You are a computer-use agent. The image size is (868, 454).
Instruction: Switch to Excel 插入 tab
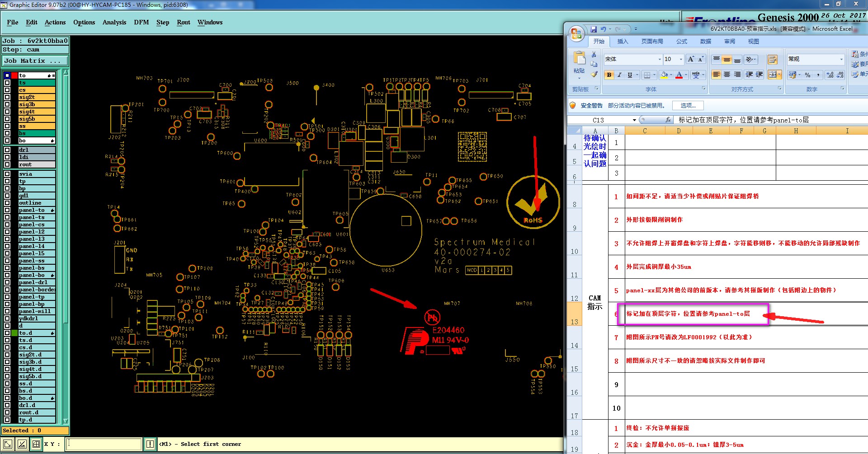[623, 42]
